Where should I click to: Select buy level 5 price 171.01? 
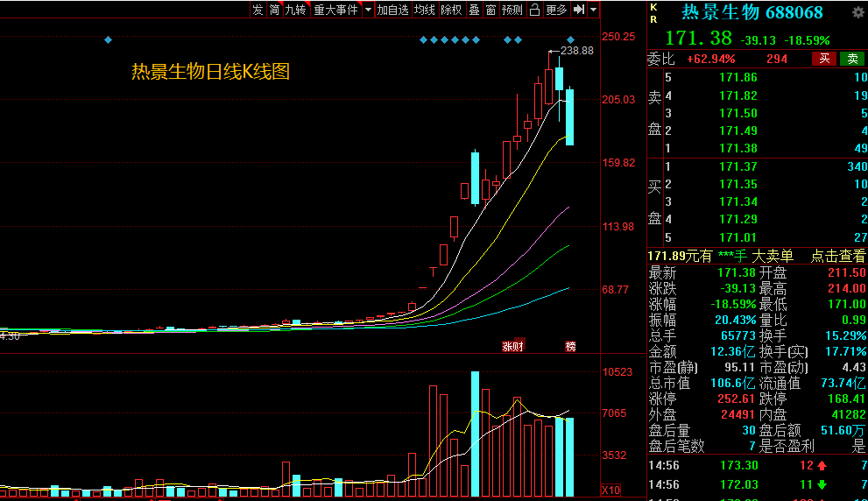point(737,237)
